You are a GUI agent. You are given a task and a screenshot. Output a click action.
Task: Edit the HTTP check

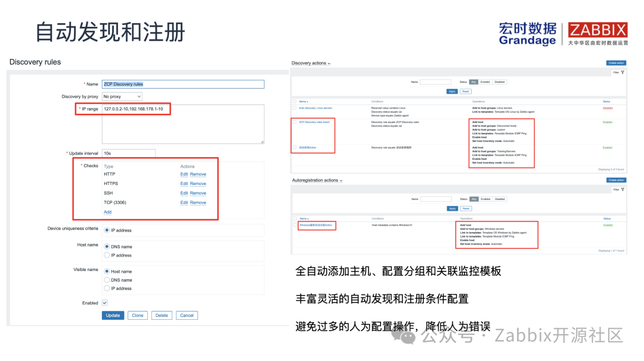click(184, 174)
